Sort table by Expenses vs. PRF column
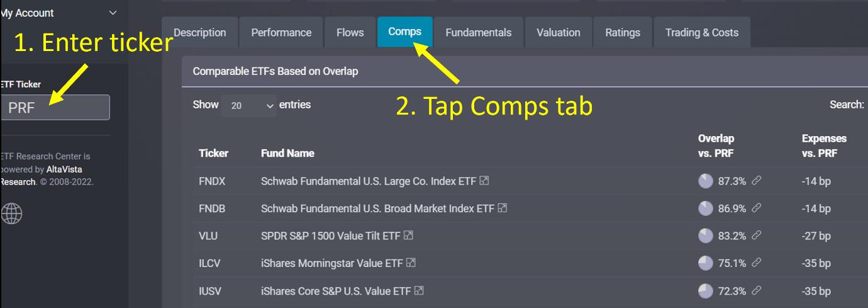868x308 pixels. 824,145
